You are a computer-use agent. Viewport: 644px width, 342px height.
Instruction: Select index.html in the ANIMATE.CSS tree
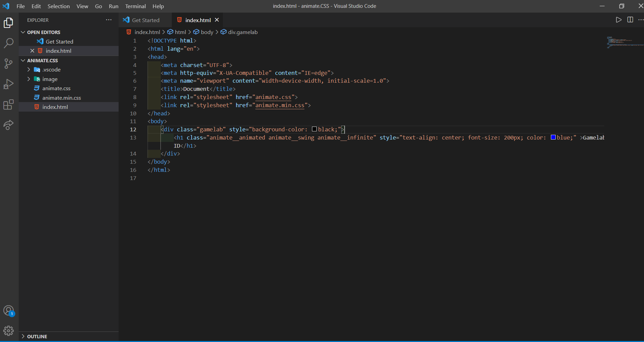[x=69, y=107]
